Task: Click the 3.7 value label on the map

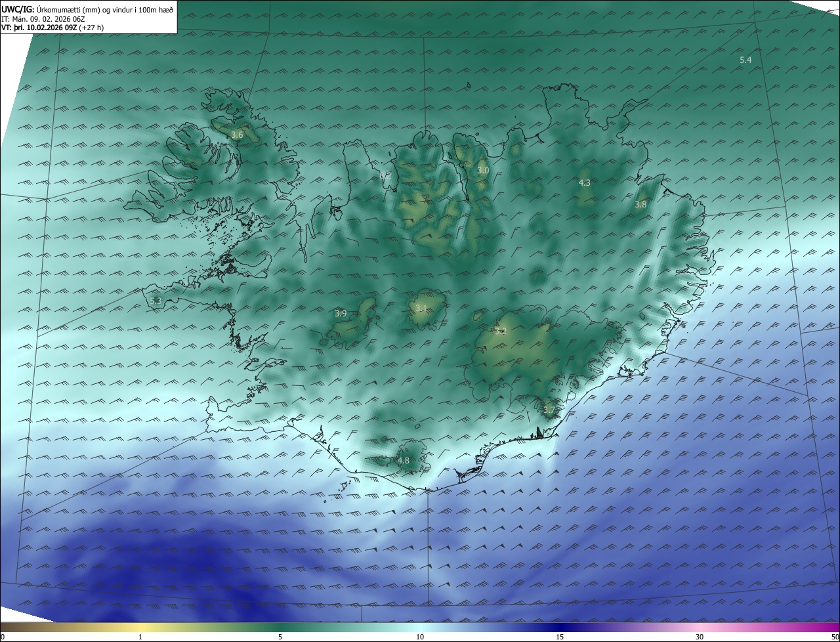Action: (x=549, y=410)
